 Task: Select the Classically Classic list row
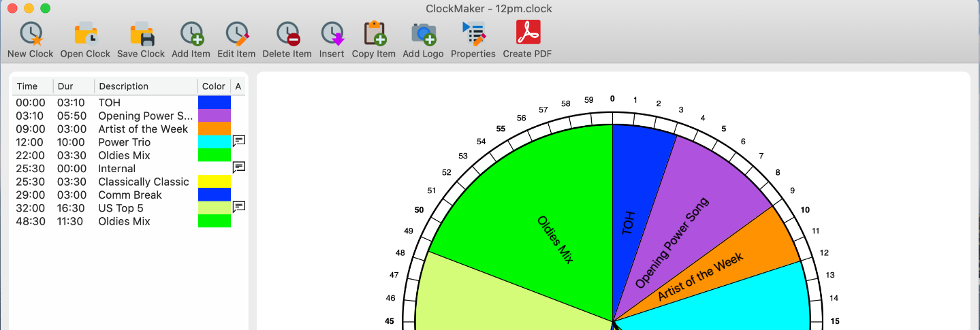(x=129, y=182)
